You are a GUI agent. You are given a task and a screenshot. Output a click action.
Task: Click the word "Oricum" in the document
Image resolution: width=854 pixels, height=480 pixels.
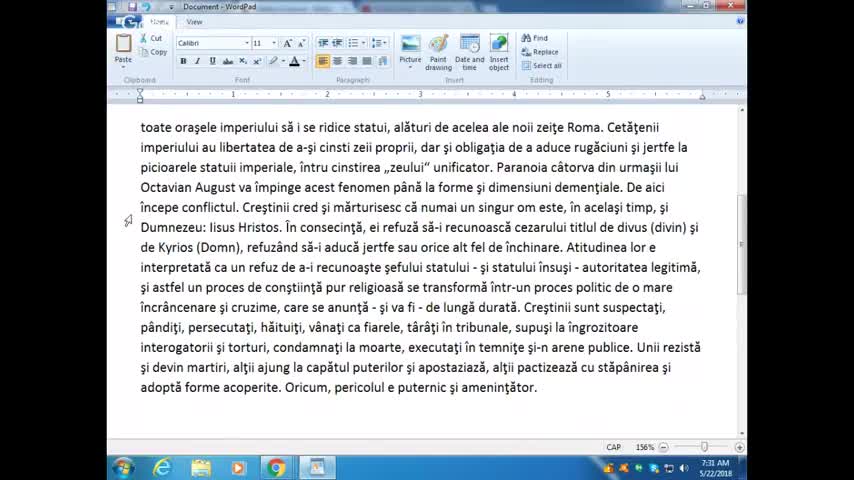(307, 387)
